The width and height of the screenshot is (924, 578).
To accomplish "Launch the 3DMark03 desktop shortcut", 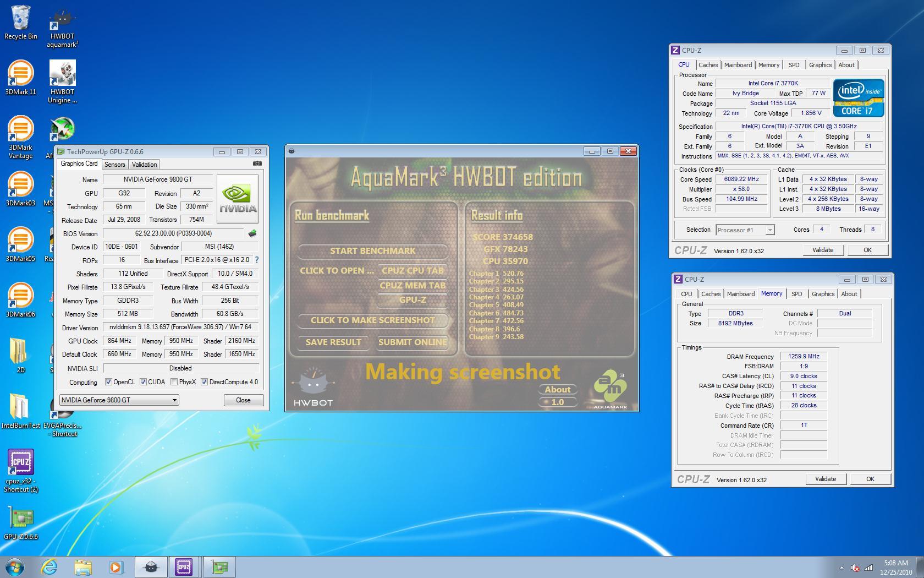I will click(20, 189).
